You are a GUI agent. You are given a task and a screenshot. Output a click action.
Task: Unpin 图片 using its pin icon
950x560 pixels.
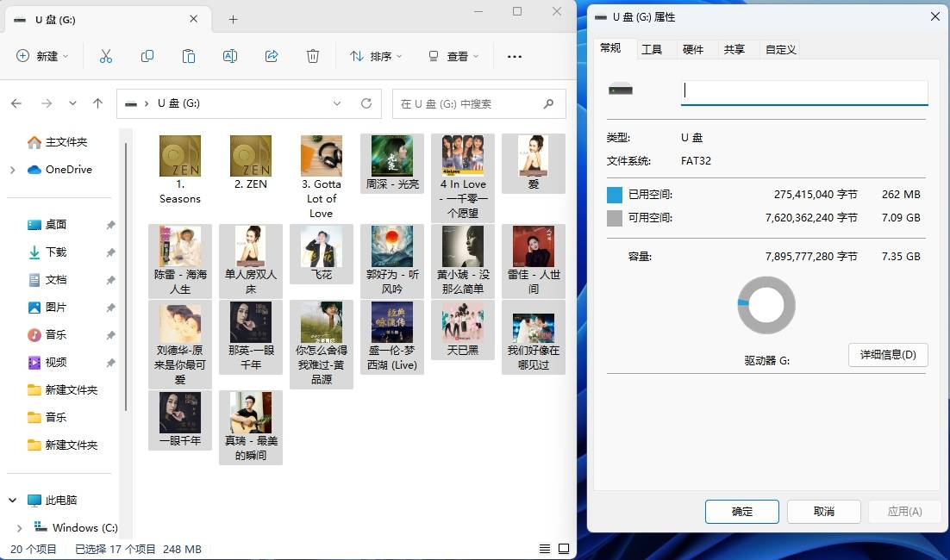tap(110, 307)
